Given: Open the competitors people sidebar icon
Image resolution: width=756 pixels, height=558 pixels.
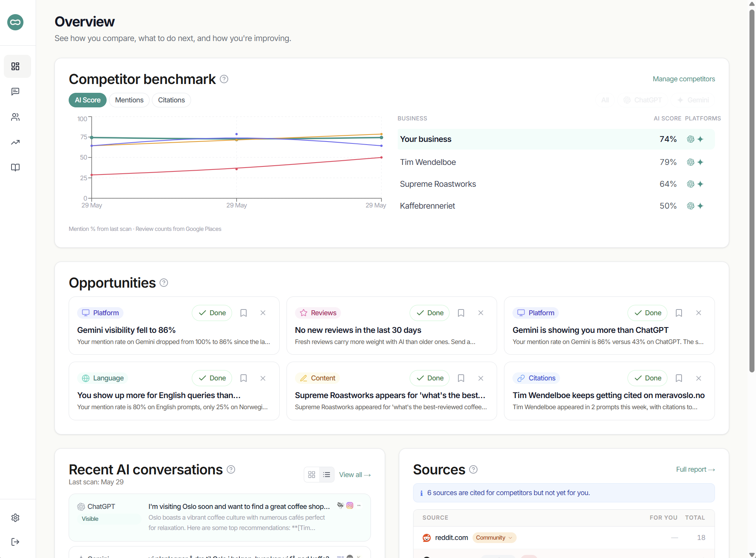Looking at the screenshot, I should pos(15,117).
